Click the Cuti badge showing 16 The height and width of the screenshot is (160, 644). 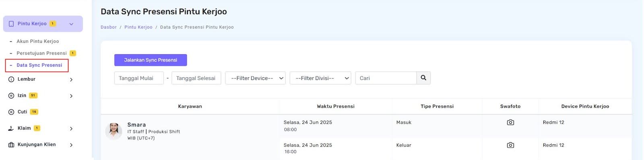(x=34, y=112)
